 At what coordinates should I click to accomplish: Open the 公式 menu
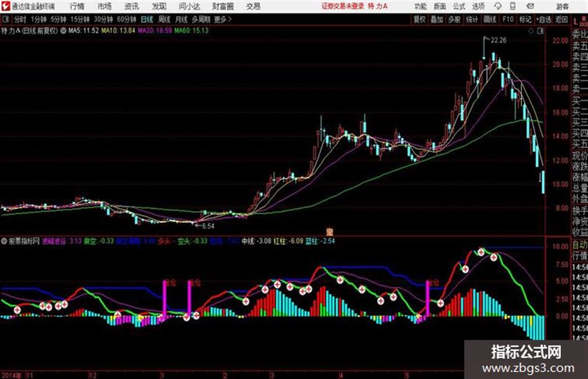(459, 6)
